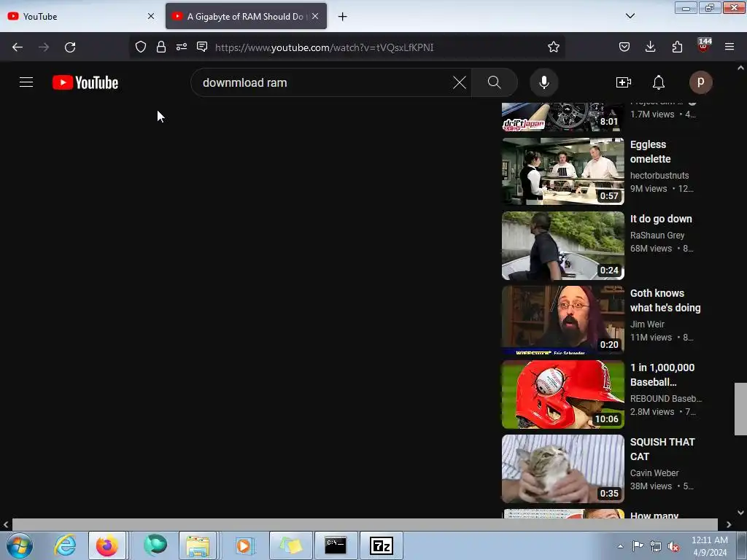Expand the list all tabs dropdown
This screenshot has height=560, width=747.
pyautogui.click(x=630, y=16)
